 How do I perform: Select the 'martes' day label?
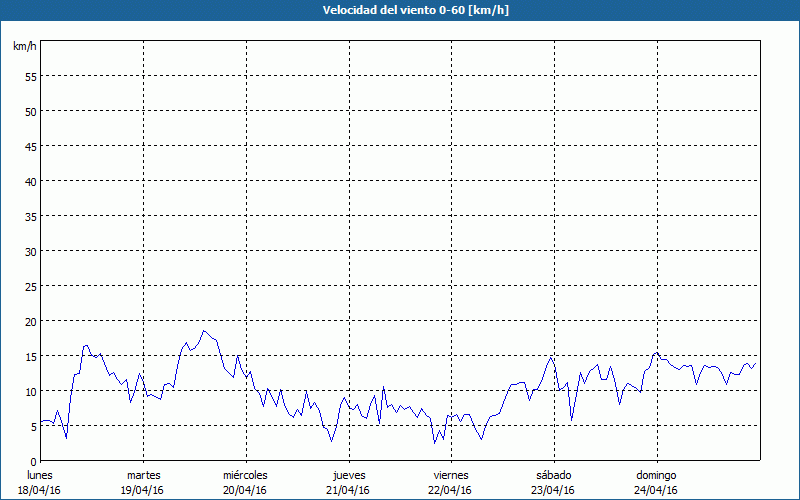(143, 475)
